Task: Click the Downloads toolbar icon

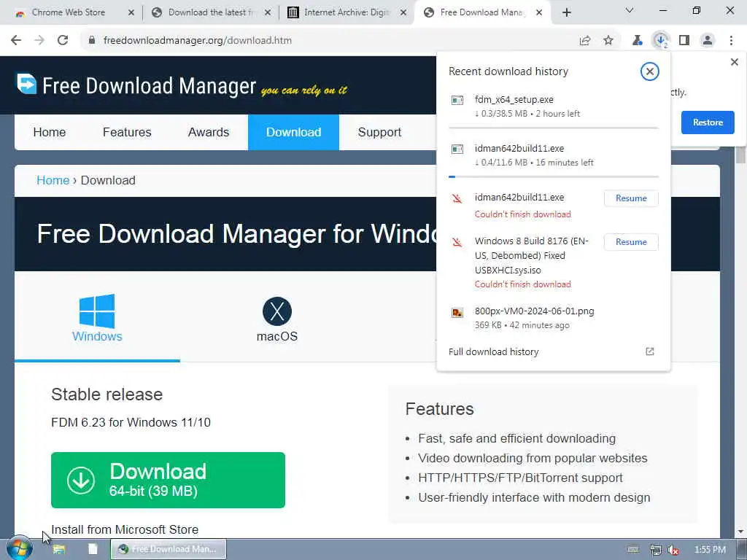Action: click(x=661, y=41)
